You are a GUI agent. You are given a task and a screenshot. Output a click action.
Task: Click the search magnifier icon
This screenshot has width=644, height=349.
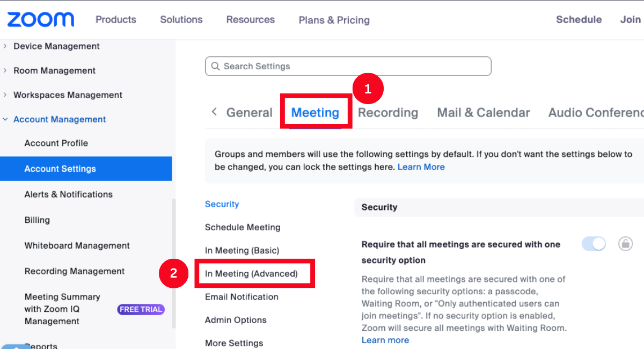(x=215, y=67)
